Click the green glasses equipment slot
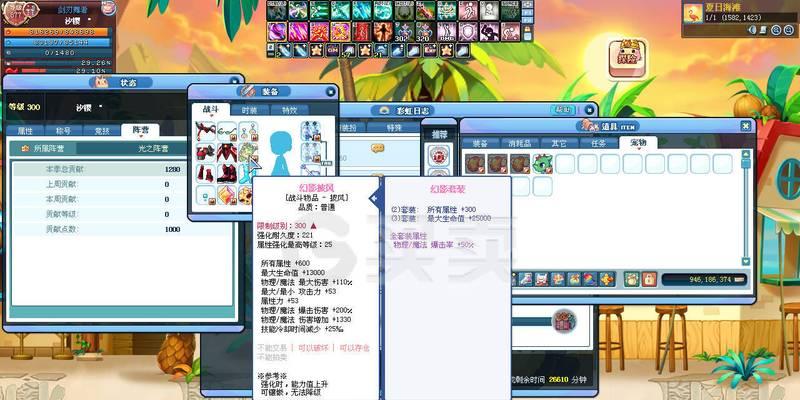The image size is (800, 400). click(227, 132)
